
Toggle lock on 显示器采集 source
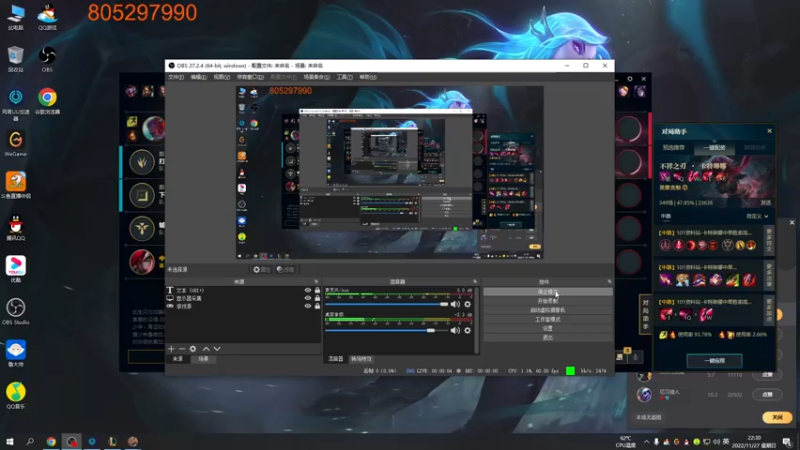(317, 298)
